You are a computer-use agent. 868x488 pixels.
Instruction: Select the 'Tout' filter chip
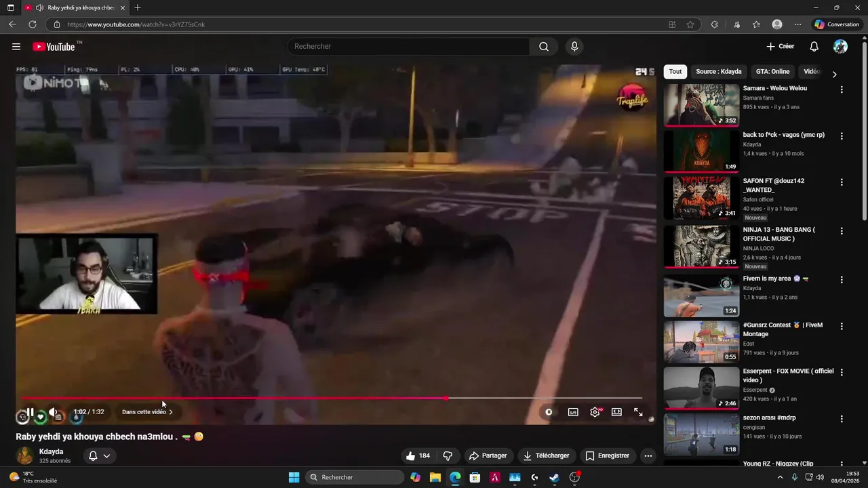pos(675,71)
